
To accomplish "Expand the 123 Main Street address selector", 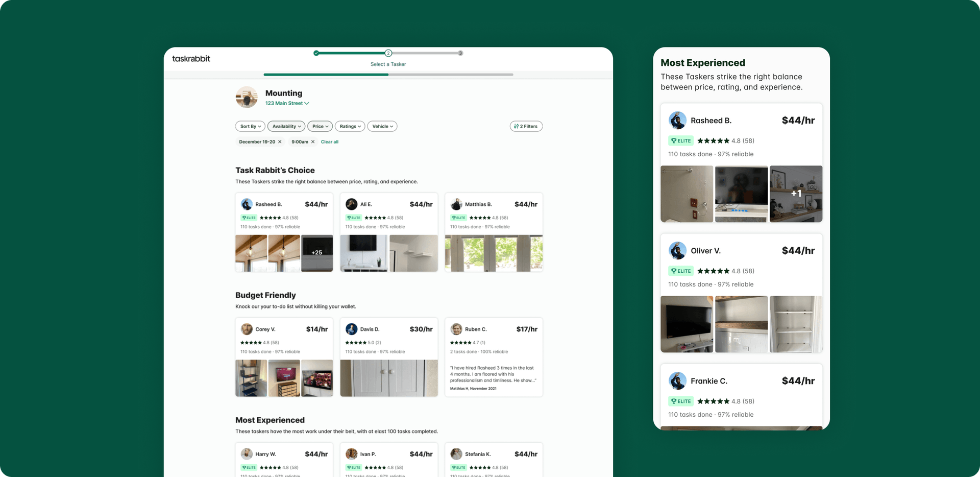I will pos(287,103).
